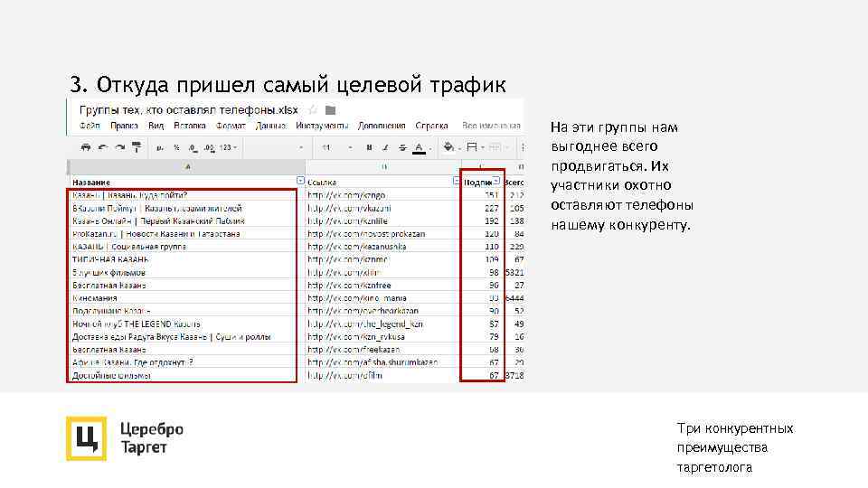Viewport: 868px width, 488px height.
Task: Increase decimal places
Action: (209, 147)
